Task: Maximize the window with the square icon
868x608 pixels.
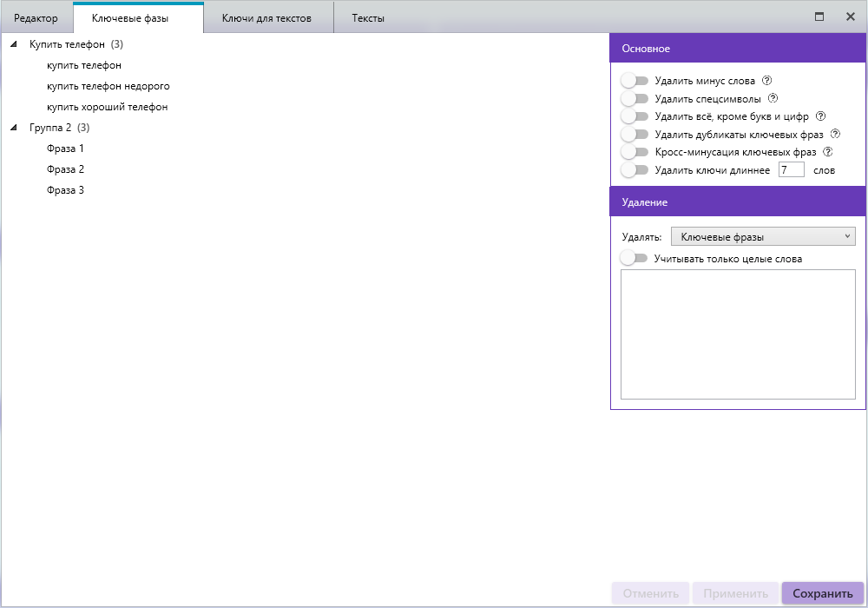Action: click(x=819, y=17)
